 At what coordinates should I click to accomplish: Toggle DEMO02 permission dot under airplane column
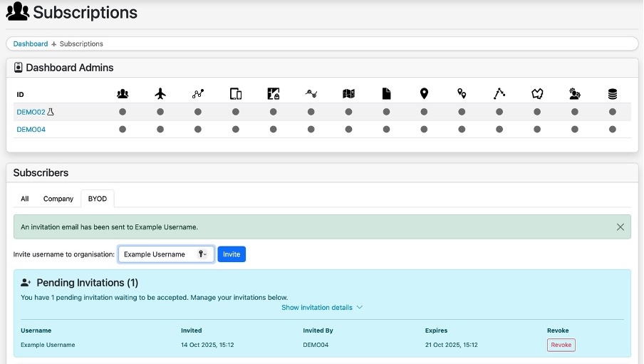tap(160, 112)
